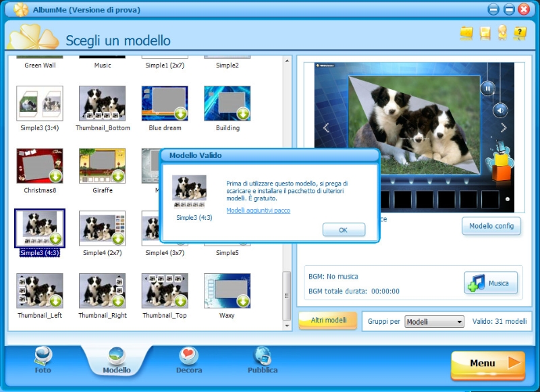Screen dimensions: 540x392
Task: Click the BGM: No musica text
Action: point(333,277)
